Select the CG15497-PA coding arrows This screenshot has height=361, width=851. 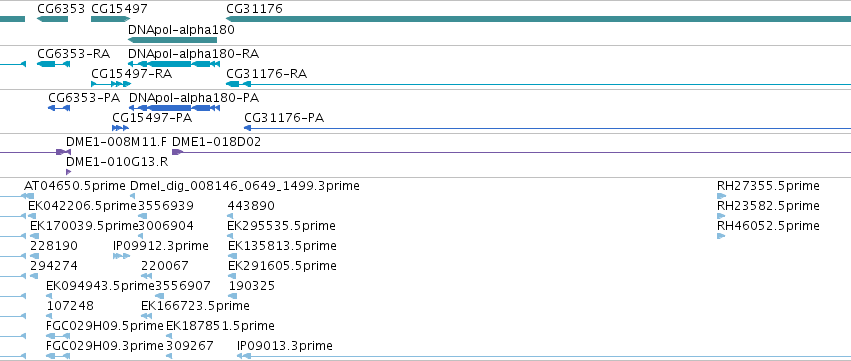(x=120, y=128)
